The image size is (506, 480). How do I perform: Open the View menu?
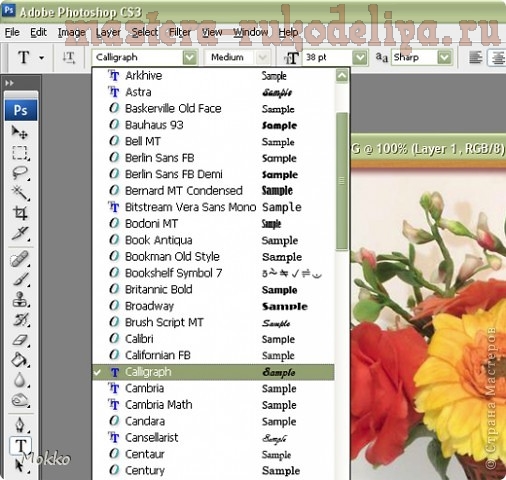point(212,32)
